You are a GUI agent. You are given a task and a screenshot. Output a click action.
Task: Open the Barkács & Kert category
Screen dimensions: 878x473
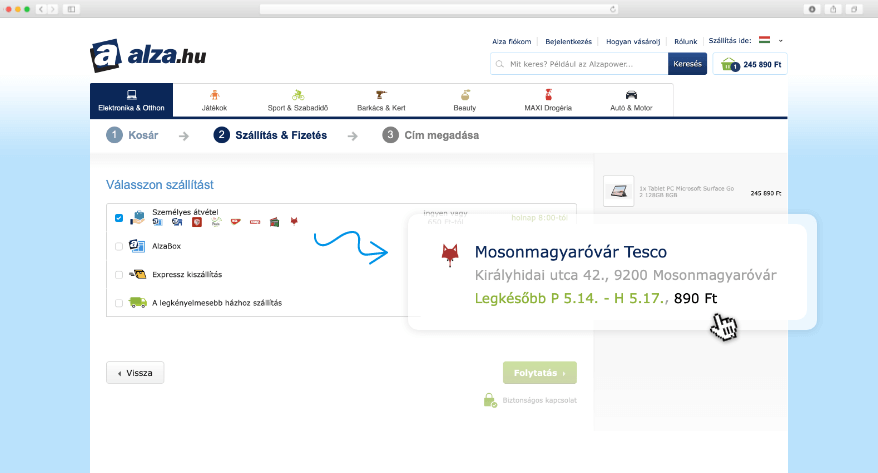click(381, 100)
